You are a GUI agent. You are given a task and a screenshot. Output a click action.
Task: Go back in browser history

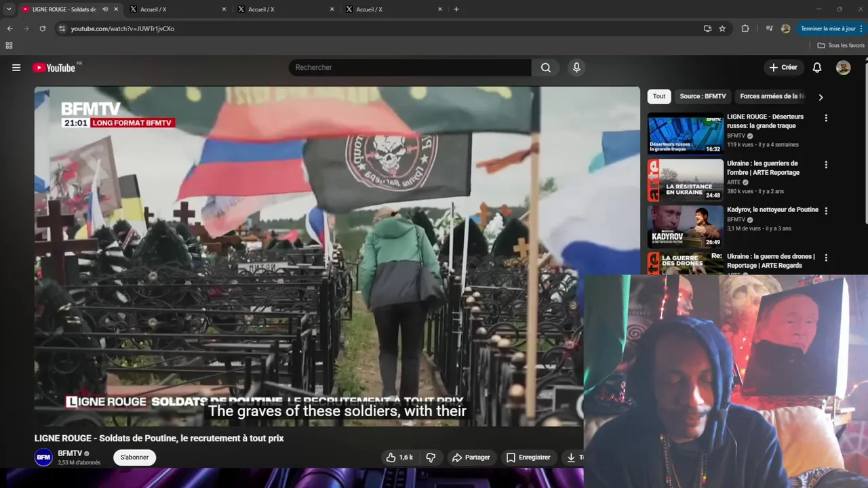tap(9, 28)
